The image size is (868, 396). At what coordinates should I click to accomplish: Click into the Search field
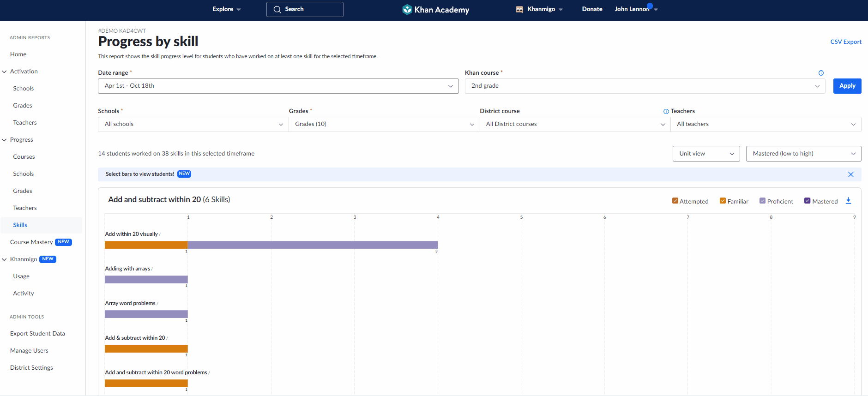click(x=305, y=9)
